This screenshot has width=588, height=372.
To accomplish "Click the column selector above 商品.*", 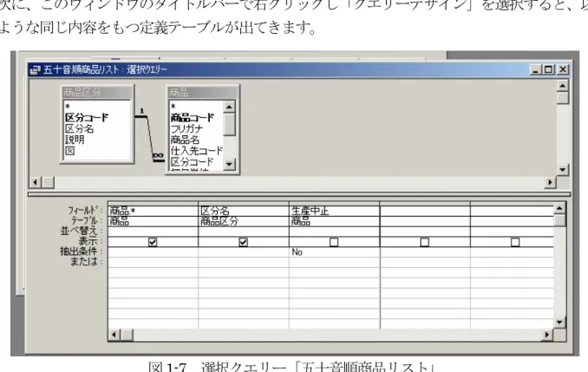I will tap(153, 204).
